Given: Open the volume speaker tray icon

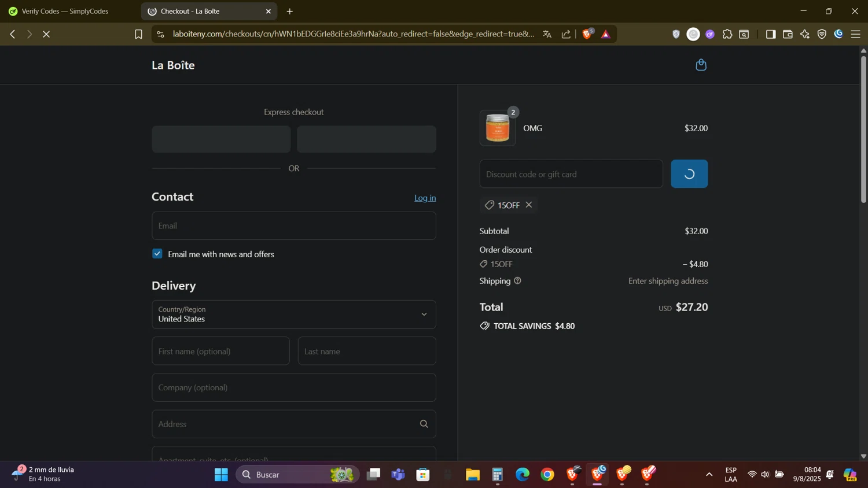Looking at the screenshot, I should point(765,475).
